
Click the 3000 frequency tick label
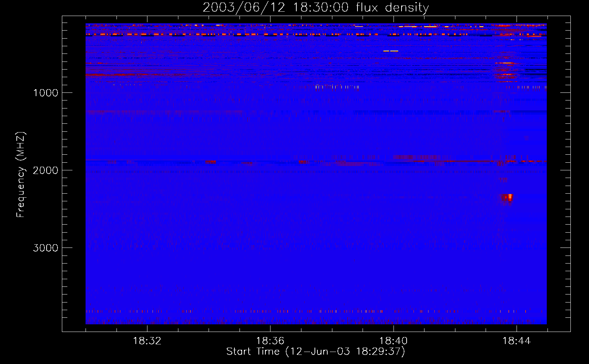tap(46, 248)
